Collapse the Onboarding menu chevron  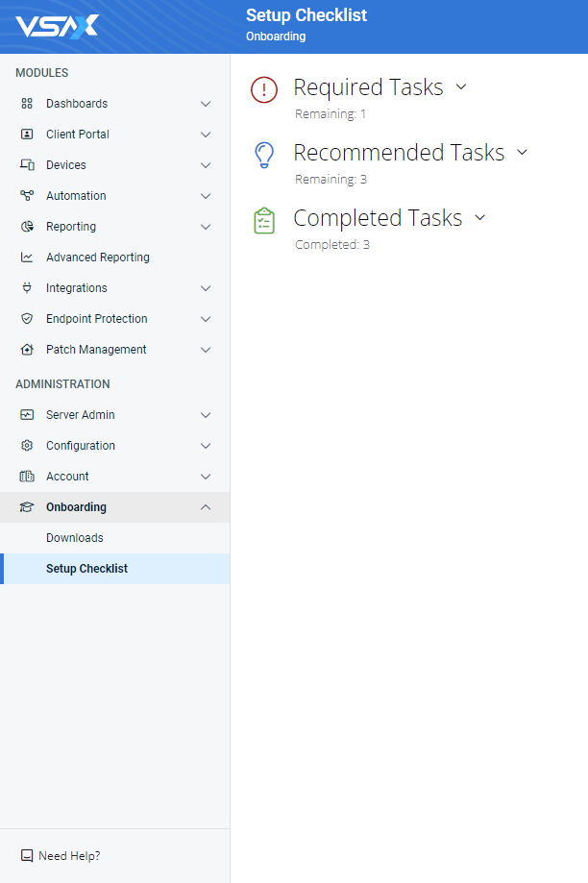tap(206, 506)
